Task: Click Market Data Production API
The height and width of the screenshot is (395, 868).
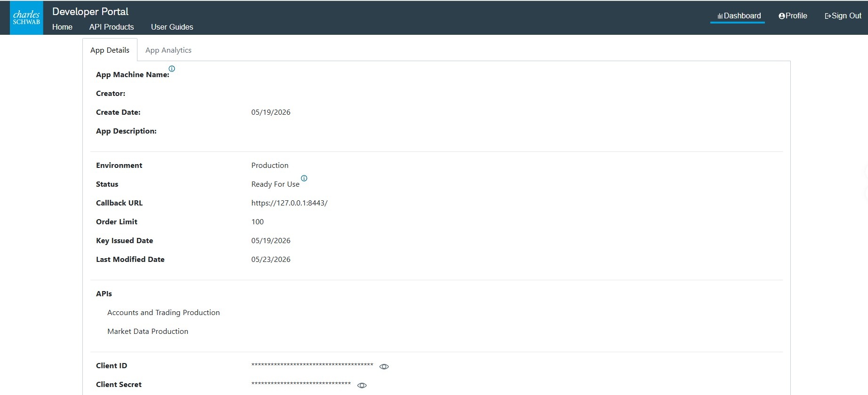Action: 148,332
